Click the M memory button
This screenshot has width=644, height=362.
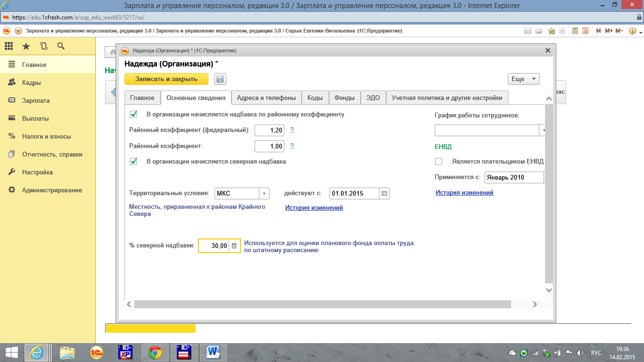coord(598,31)
